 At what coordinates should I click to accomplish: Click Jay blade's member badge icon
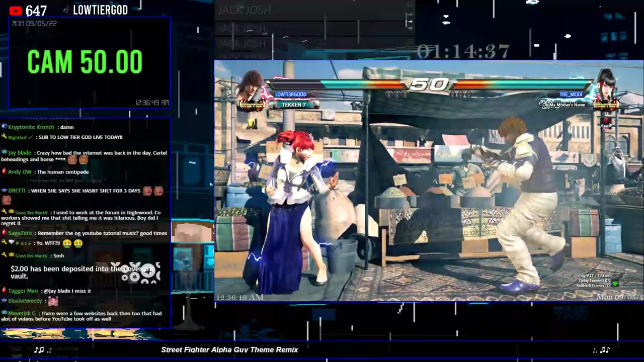pyautogui.click(x=4, y=152)
